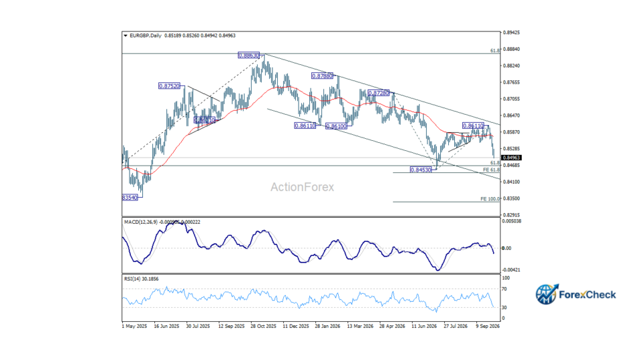Click the 0.84100 price axis value

[511, 182]
